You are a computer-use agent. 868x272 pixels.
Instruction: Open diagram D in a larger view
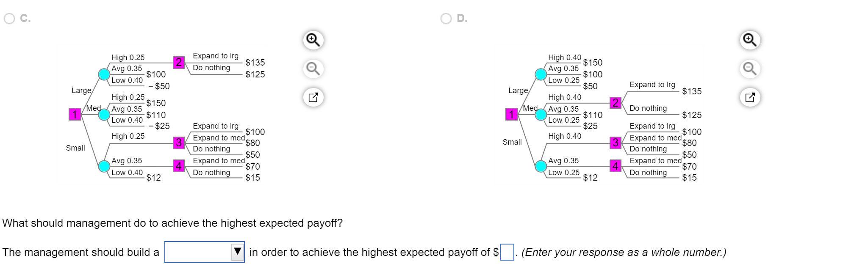pyautogui.click(x=749, y=97)
